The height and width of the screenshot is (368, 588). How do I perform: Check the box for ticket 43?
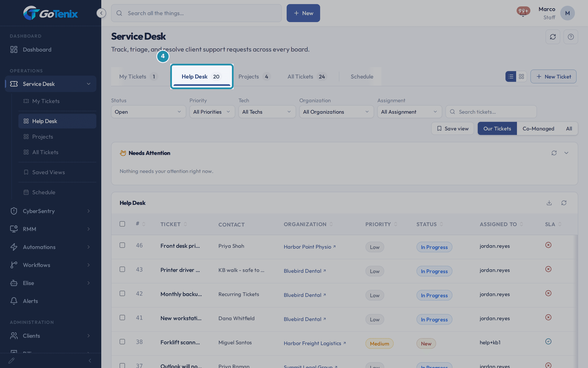click(122, 269)
